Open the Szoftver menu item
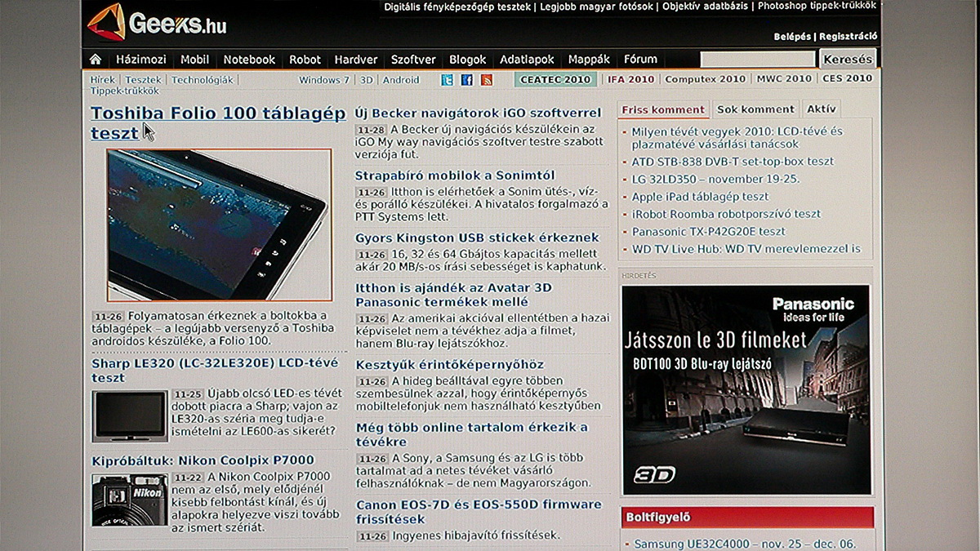 coord(413,60)
